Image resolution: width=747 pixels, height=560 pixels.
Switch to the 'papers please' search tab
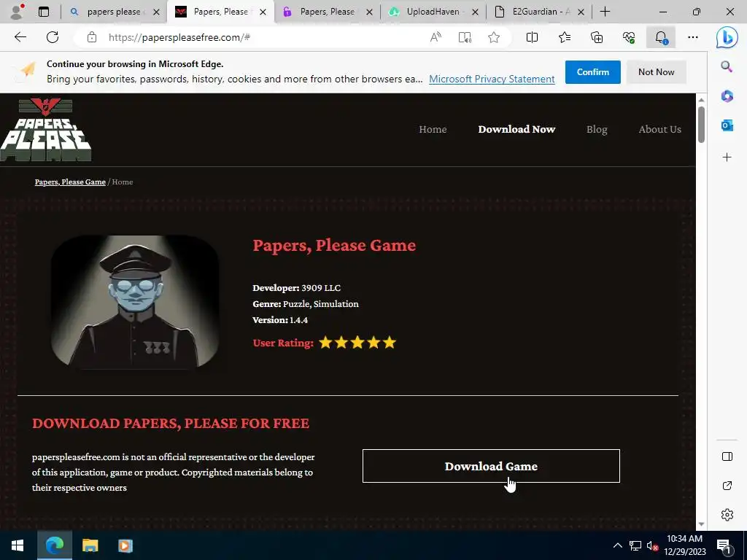click(x=113, y=12)
